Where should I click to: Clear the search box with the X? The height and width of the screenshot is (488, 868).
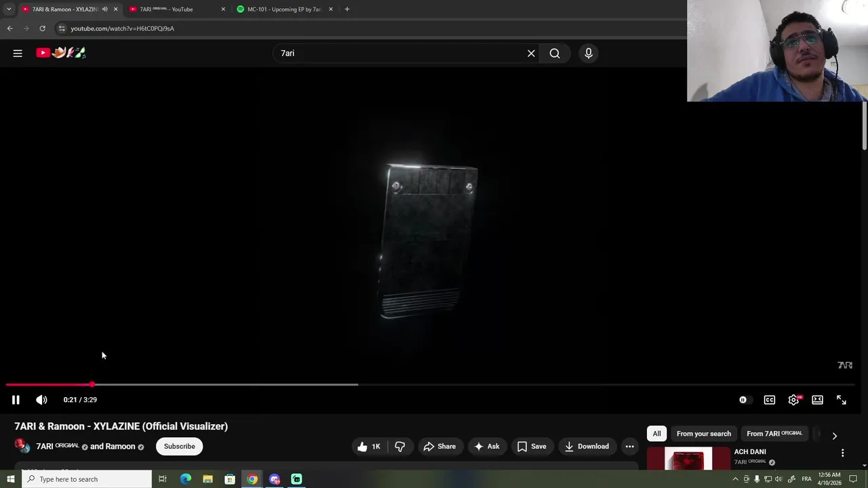click(531, 53)
